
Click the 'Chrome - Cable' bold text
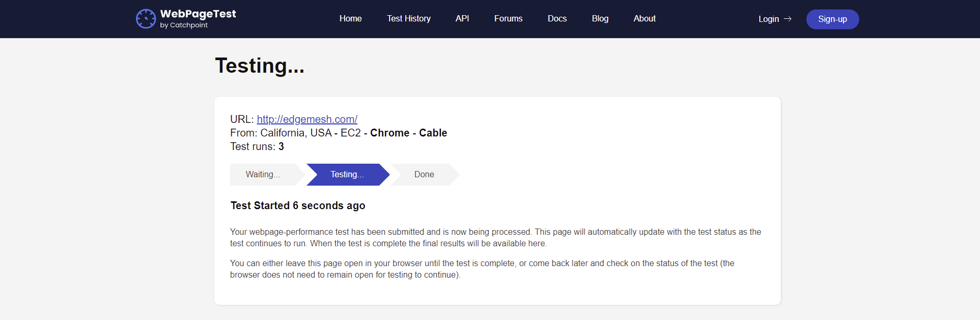pyautogui.click(x=408, y=133)
